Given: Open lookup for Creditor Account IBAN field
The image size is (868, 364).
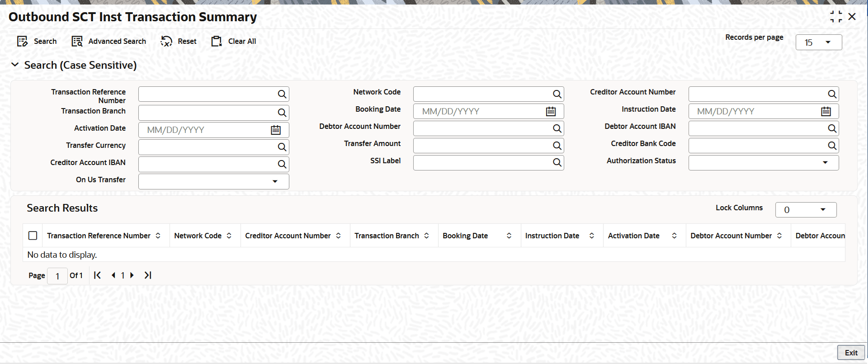Looking at the screenshot, I should coord(282,164).
